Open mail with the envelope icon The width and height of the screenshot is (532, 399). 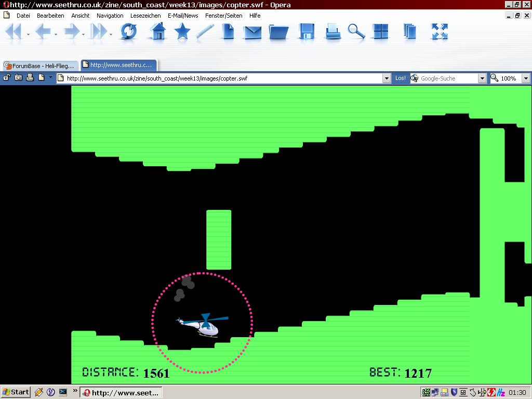(x=252, y=33)
